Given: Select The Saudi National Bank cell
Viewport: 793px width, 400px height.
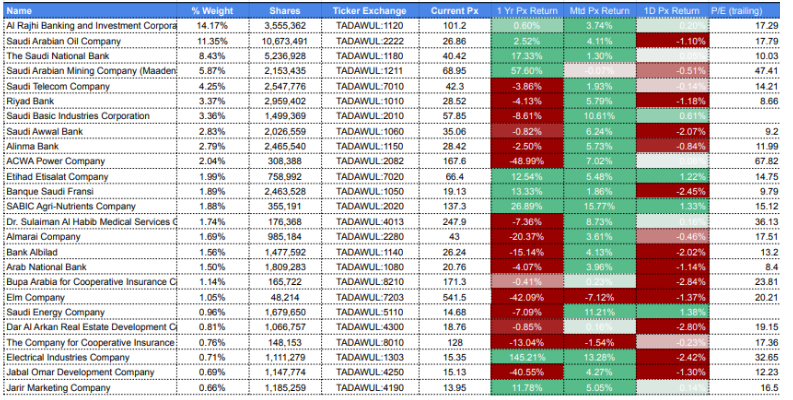Looking at the screenshot, I should 90,56.
